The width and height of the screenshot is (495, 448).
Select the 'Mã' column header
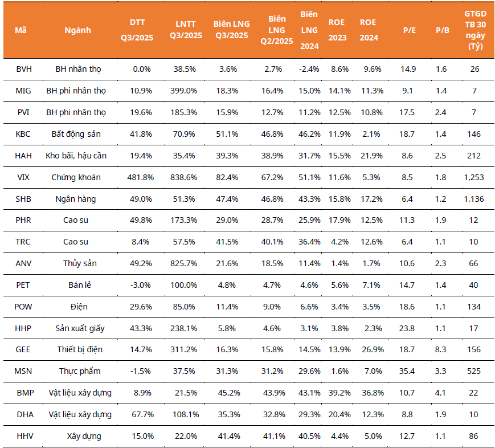[x=21, y=30]
